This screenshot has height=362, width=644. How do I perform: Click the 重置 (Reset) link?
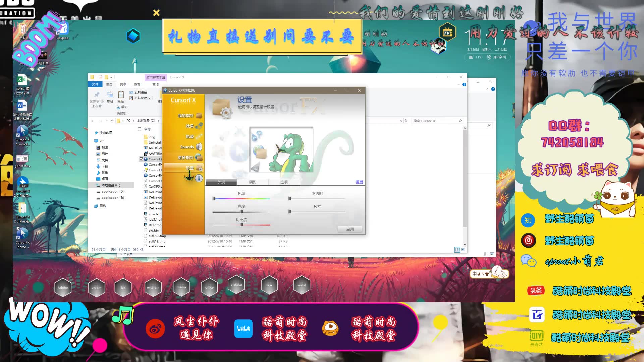point(359,182)
